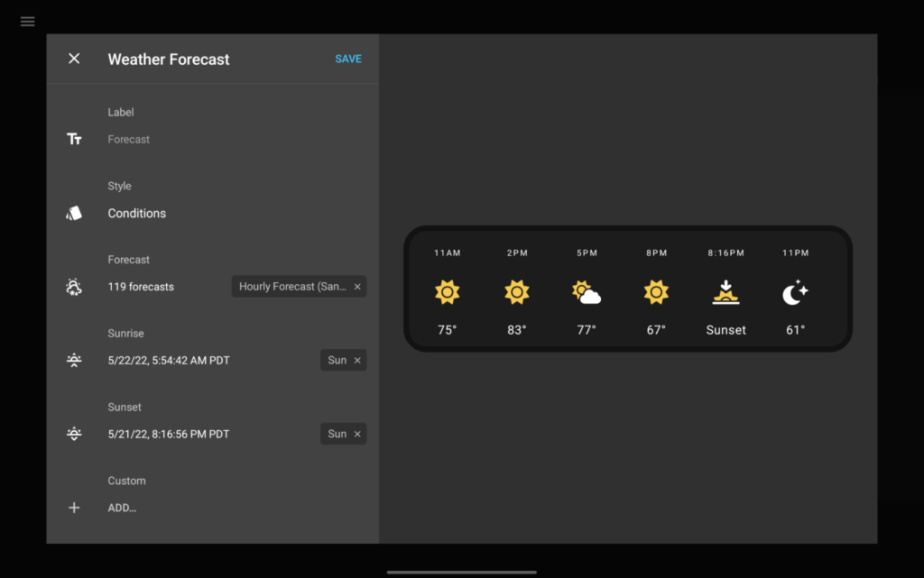Viewport: 924px width, 578px height.
Task: Close the Weather Forecast panel
Action: pos(74,59)
